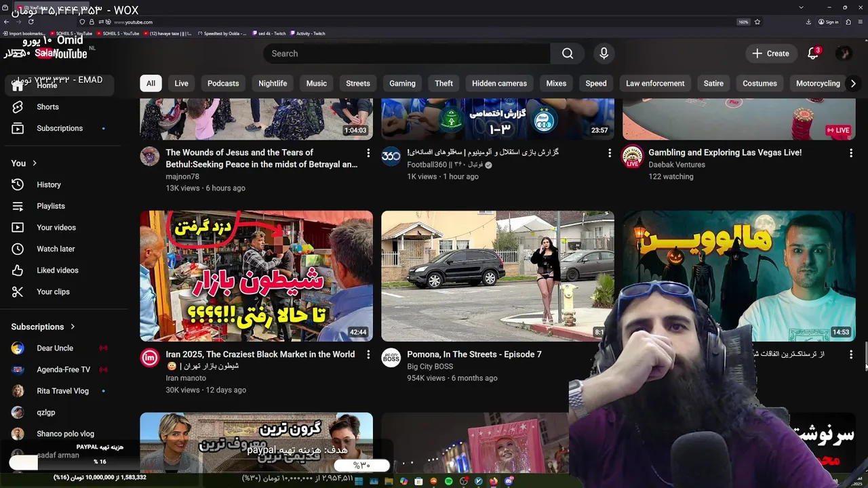The width and height of the screenshot is (868, 488).
Task: Select the Music filter chip
Action: (317, 83)
